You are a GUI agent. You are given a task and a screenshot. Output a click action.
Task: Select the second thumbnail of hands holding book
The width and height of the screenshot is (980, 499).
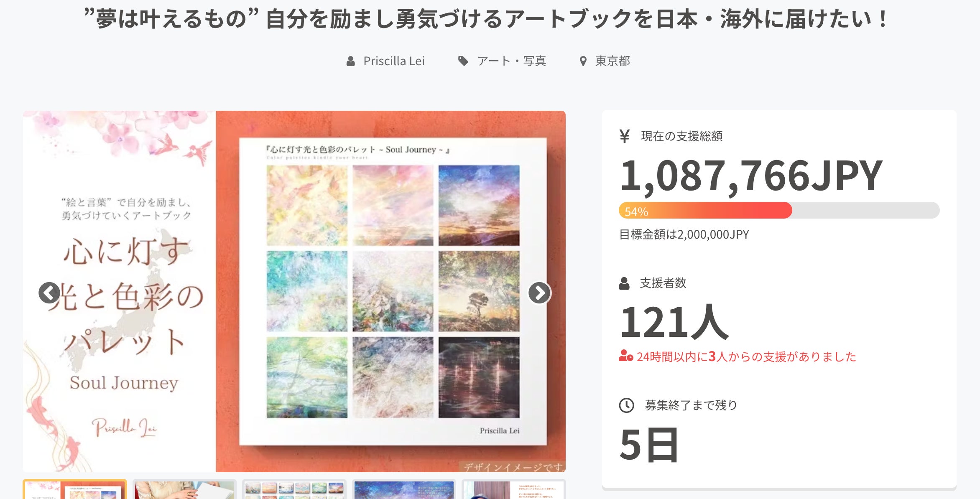184,489
